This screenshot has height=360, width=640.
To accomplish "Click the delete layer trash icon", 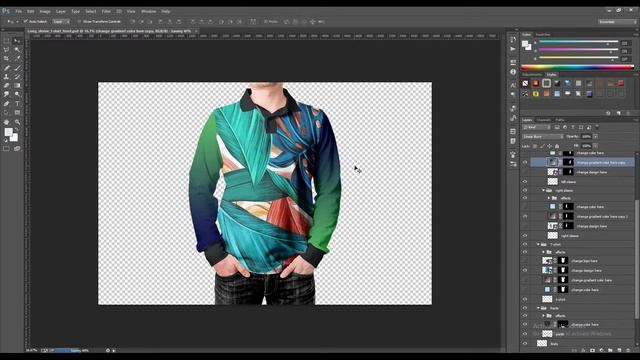I will 628,350.
